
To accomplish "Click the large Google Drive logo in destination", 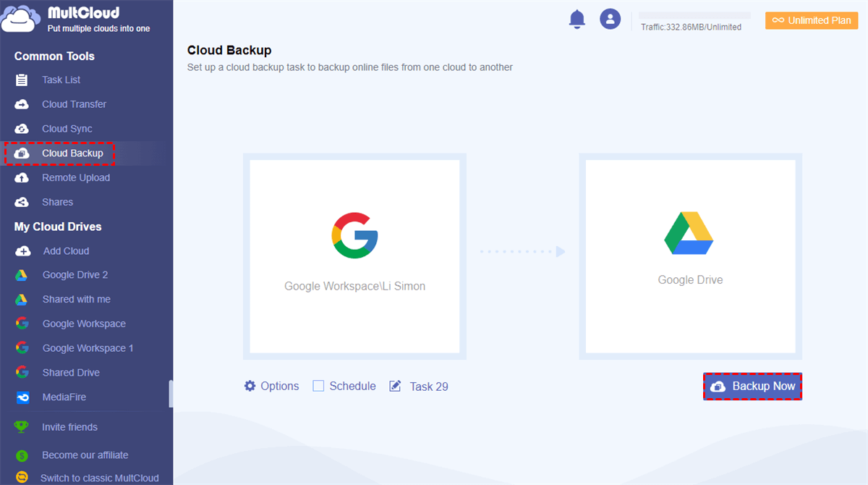I will tap(689, 233).
